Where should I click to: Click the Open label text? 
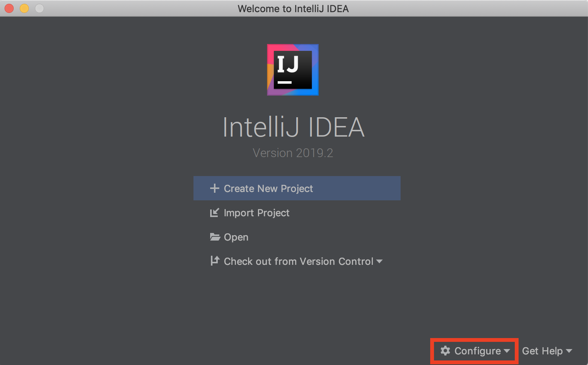click(236, 237)
